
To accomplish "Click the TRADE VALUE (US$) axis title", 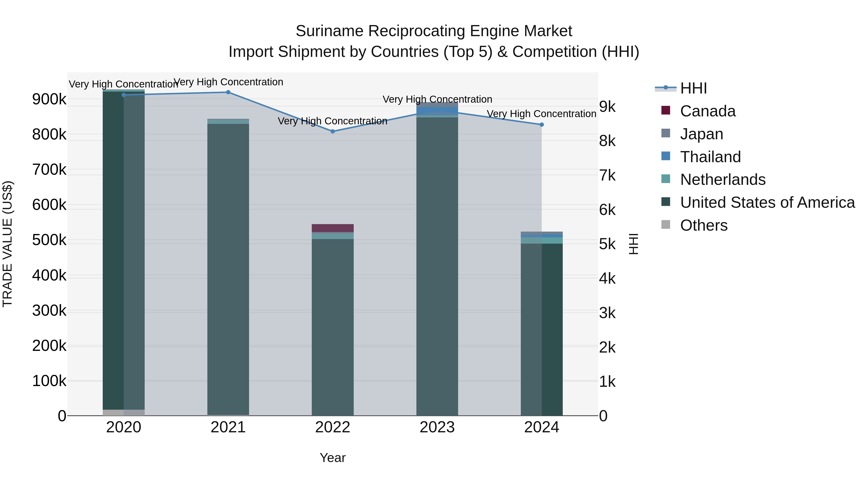I will coord(7,244).
